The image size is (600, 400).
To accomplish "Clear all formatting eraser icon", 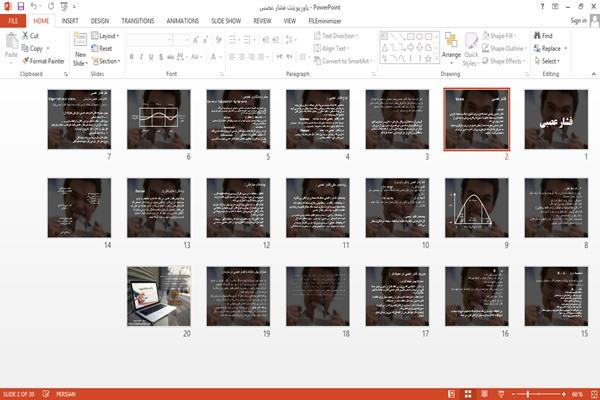I will (x=219, y=40).
